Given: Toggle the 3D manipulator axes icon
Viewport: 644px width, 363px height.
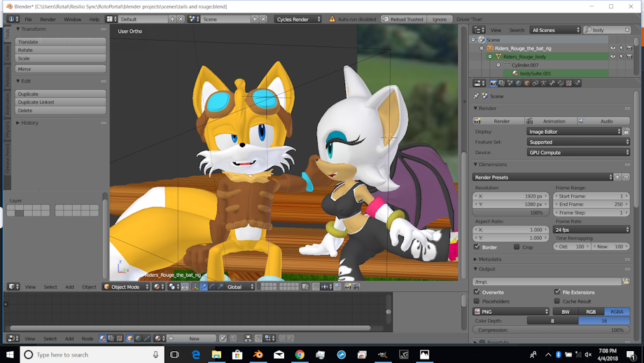Looking at the screenshot, I should coord(195,287).
